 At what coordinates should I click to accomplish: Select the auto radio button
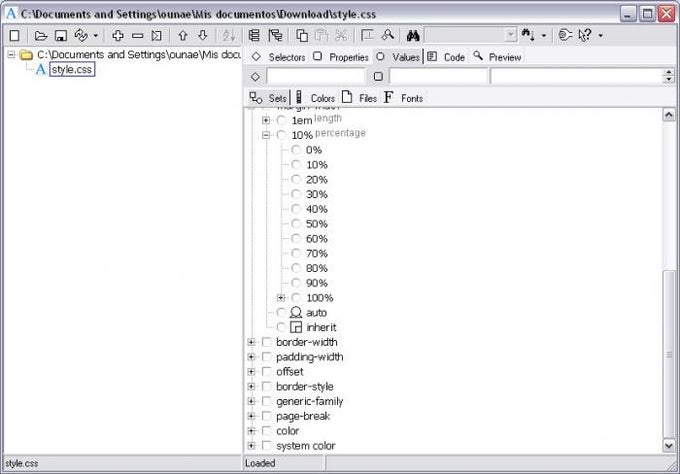[281, 312]
